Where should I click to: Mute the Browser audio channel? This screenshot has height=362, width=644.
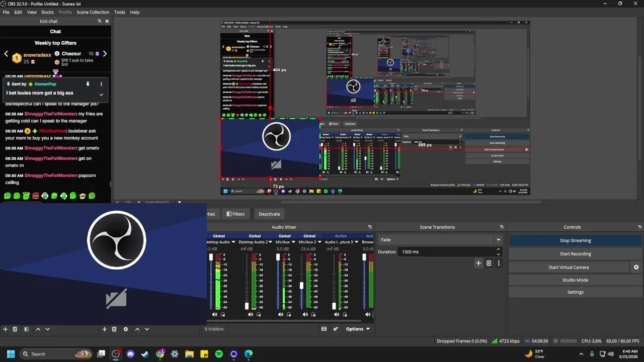pyautogui.click(x=368, y=315)
